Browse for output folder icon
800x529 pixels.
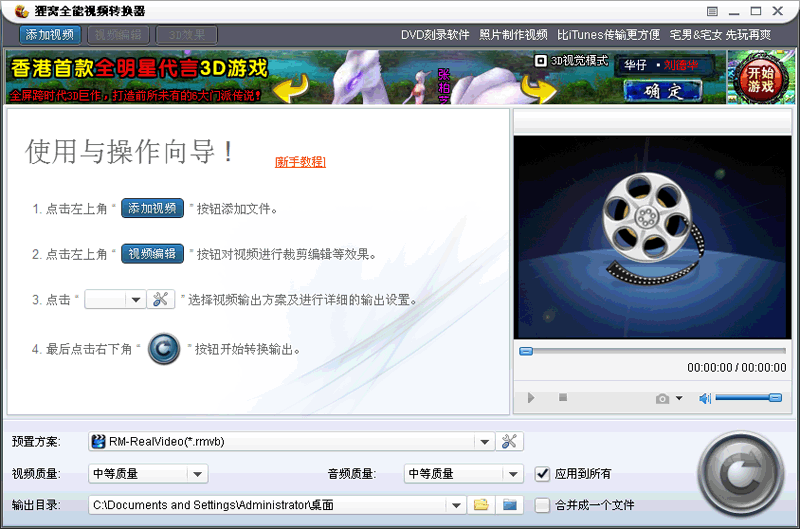click(x=481, y=505)
